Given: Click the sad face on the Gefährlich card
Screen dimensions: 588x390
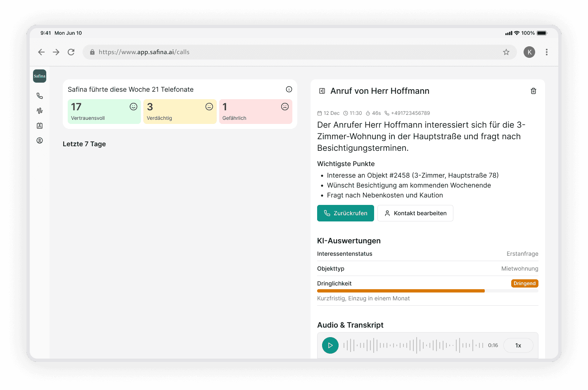Looking at the screenshot, I should point(285,107).
